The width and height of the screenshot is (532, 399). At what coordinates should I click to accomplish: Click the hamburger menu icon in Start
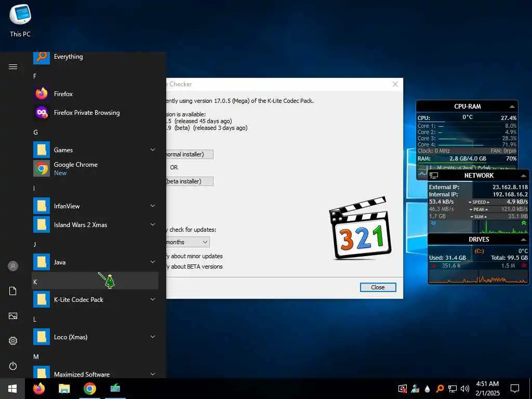tap(13, 66)
